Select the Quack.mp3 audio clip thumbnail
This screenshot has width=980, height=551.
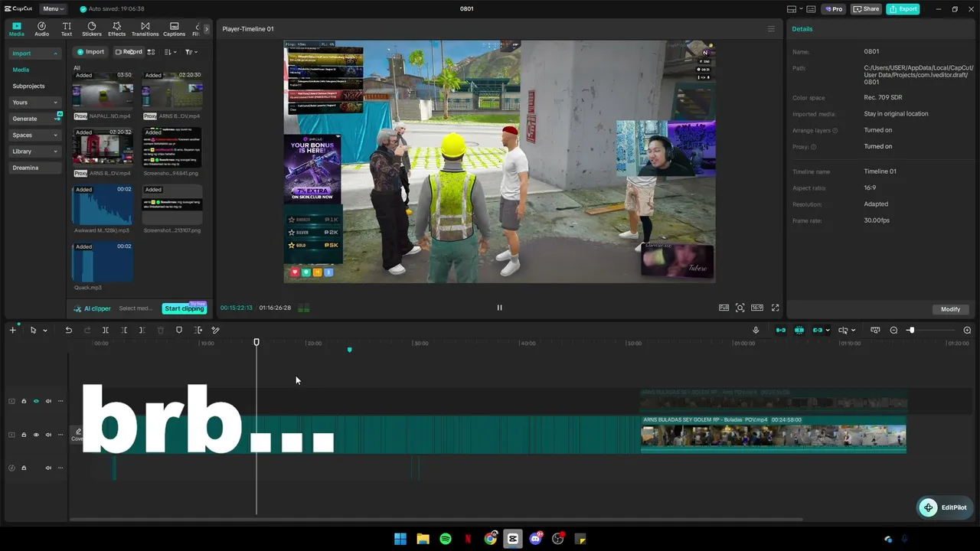(x=103, y=262)
